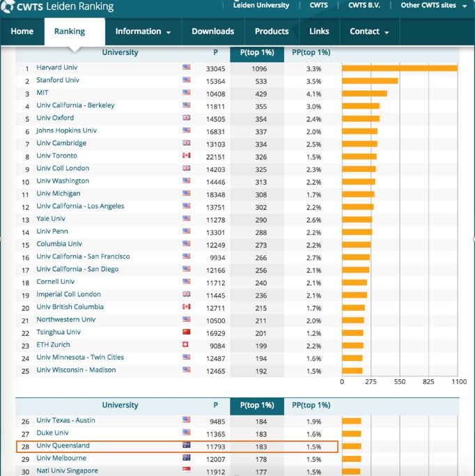Click US flag beside Stanford Univ
This screenshot has height=476, width=475.
coord(187,80)
